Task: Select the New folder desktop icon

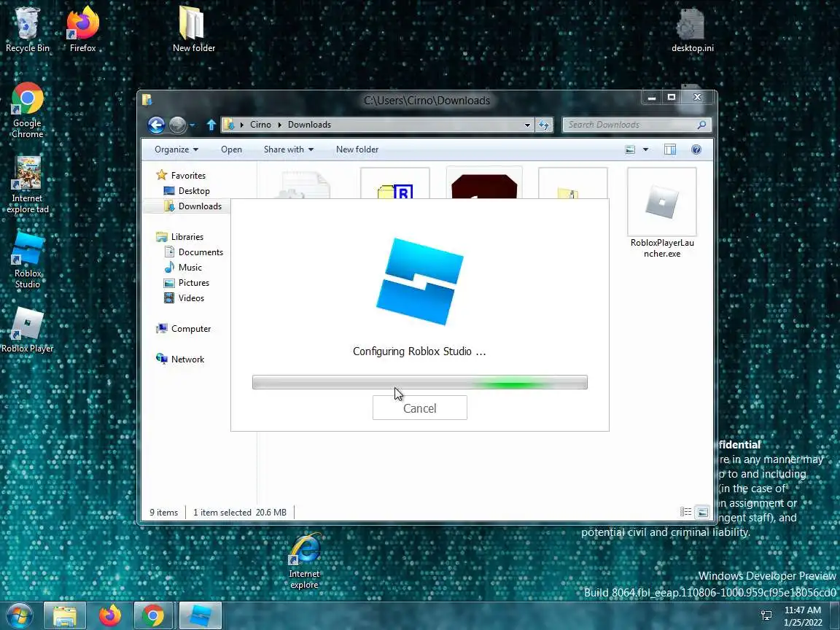Action: (193, 30)
